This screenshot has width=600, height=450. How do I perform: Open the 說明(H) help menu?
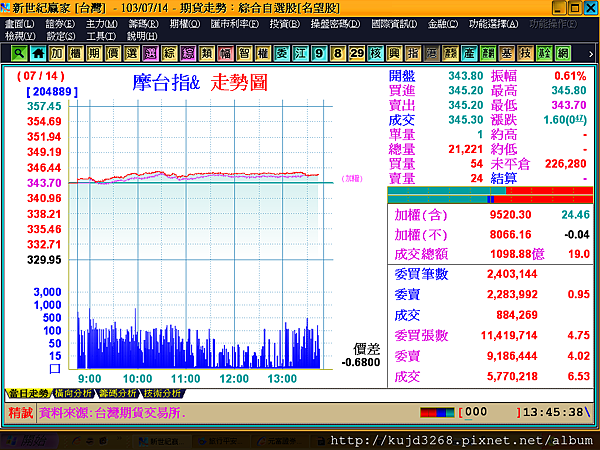click(142, 36)
